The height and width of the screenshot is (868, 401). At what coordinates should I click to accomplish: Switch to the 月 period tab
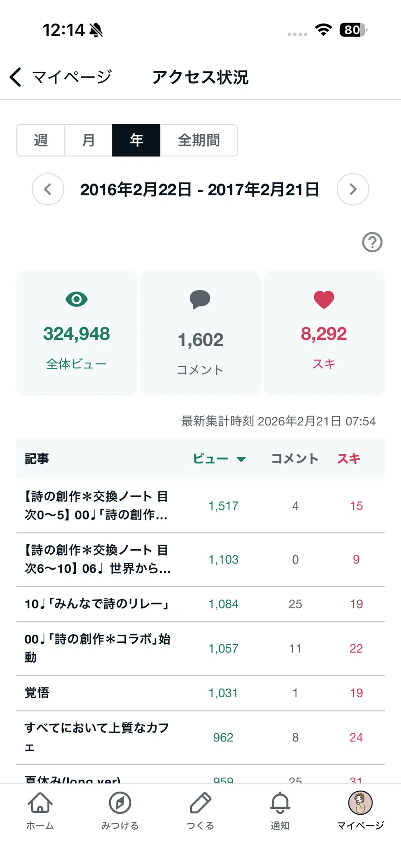click(89, 140)
